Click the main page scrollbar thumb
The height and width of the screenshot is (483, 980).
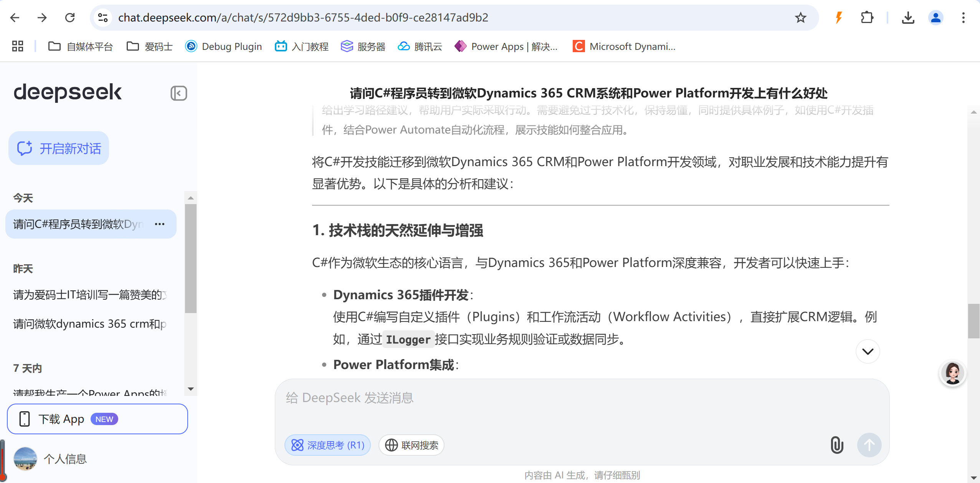974,321
